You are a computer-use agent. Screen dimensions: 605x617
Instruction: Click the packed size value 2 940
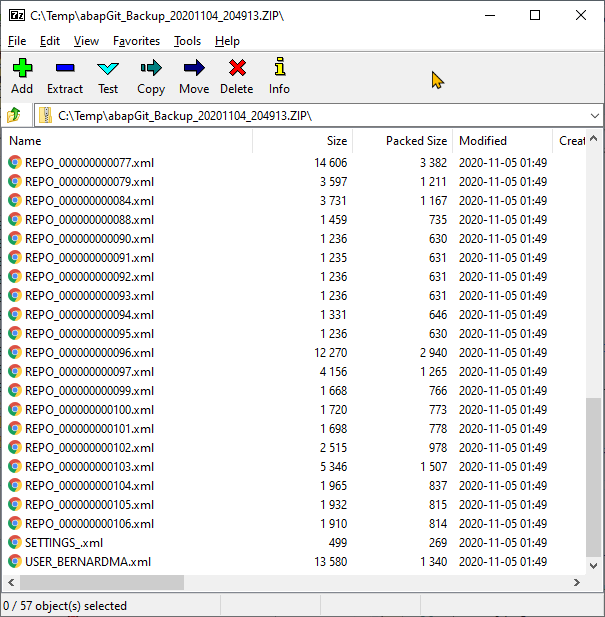click(x=433, y=353)
